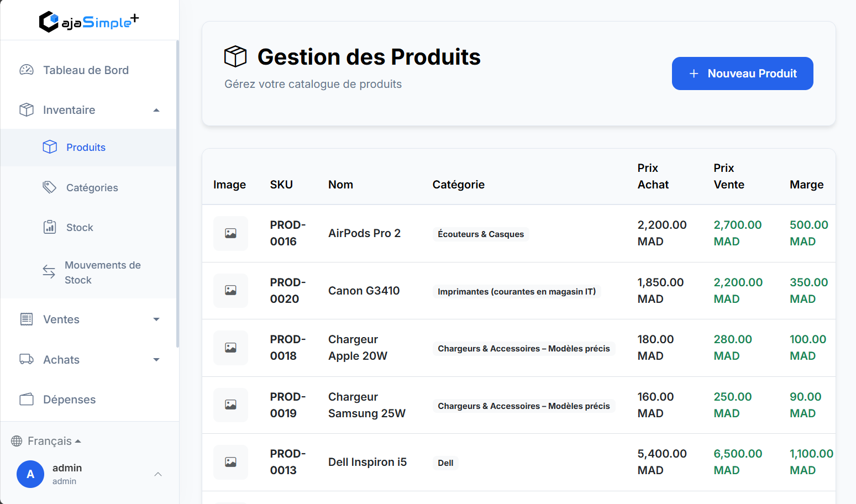Select Produits in the sidebar menu
Viewport: 856px width, 504px height.
point(86,148)
